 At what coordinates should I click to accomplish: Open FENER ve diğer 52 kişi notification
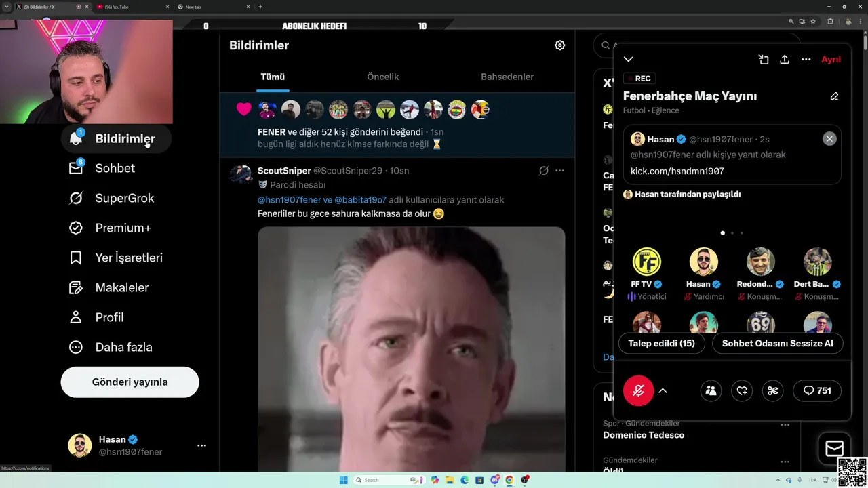click(397, 125)
